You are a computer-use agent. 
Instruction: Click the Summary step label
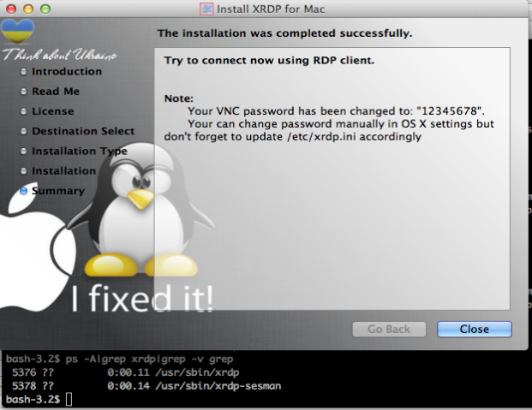pos(58,191)
